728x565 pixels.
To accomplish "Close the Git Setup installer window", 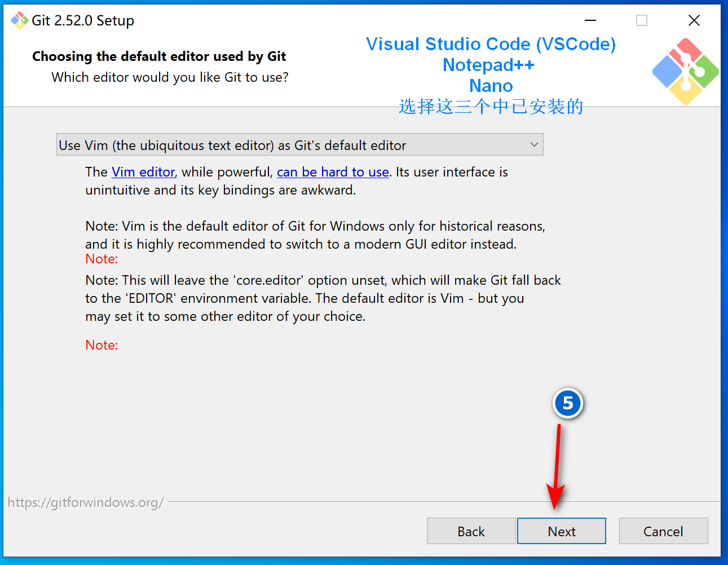I will point(694,20).
